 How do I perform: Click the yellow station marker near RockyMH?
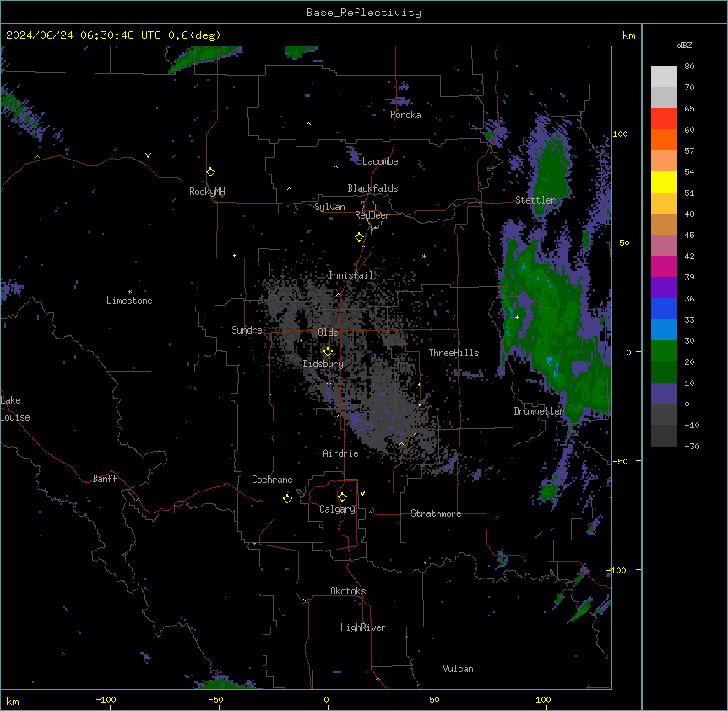(211, 172)
